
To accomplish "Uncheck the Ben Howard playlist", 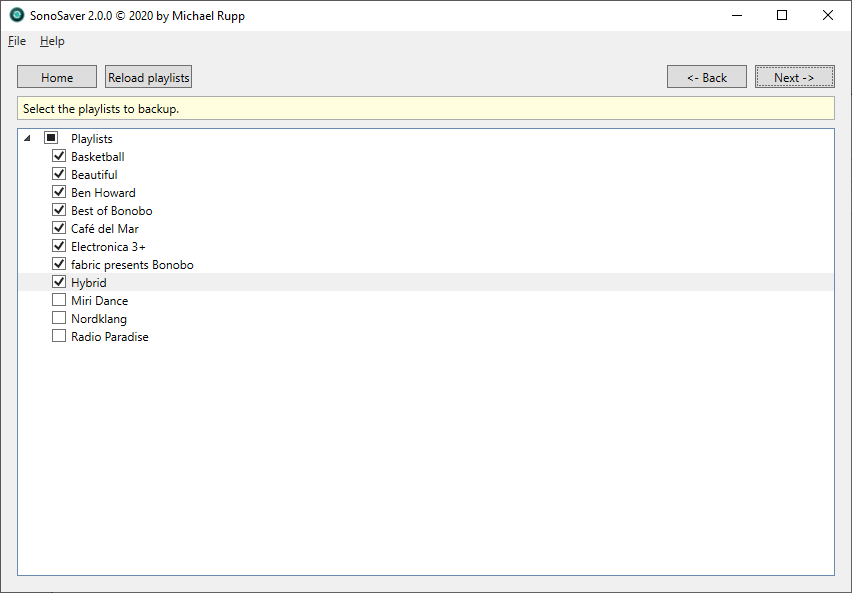I will [x=59, y=192].
